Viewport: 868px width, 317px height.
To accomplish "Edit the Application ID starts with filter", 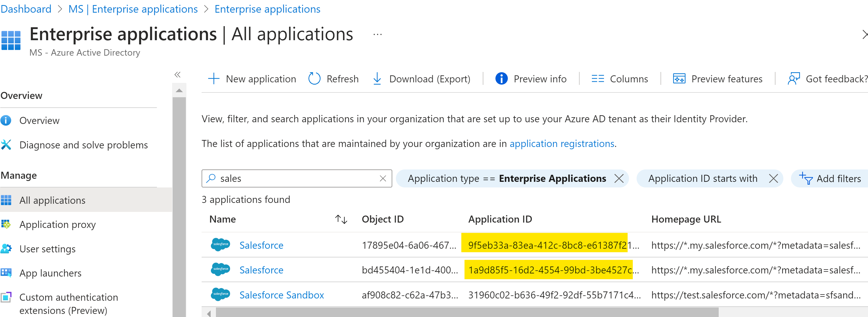I will pyautogui.click(x=703, y=178).
